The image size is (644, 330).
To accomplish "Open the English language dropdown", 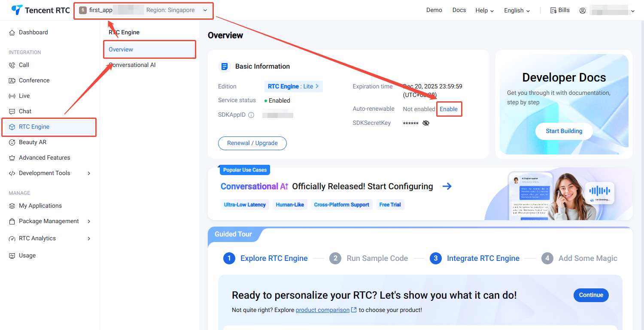I will coord(517,11).
